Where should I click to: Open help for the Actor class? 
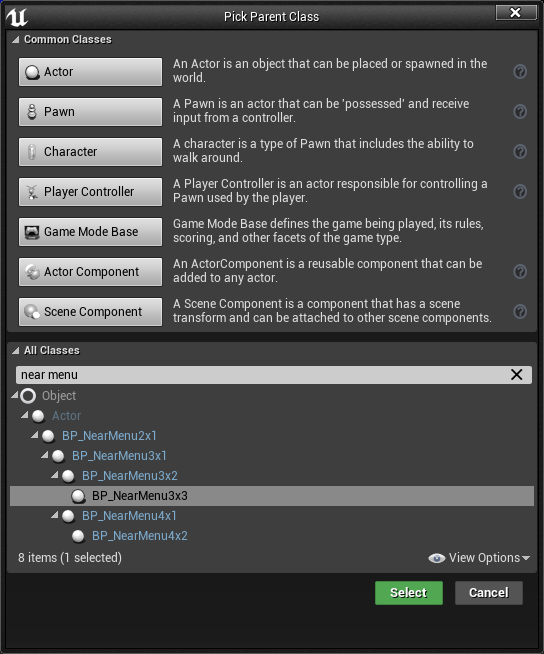pyautogui.click(x=520, y=72)
